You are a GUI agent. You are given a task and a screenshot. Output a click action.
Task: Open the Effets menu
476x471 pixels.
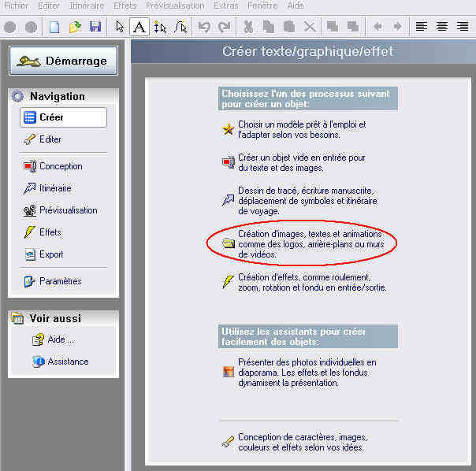125,6
